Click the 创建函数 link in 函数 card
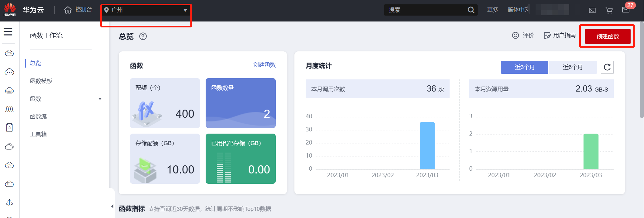The width and height of the screenshot is (644, 218). (x=264, y=65)
